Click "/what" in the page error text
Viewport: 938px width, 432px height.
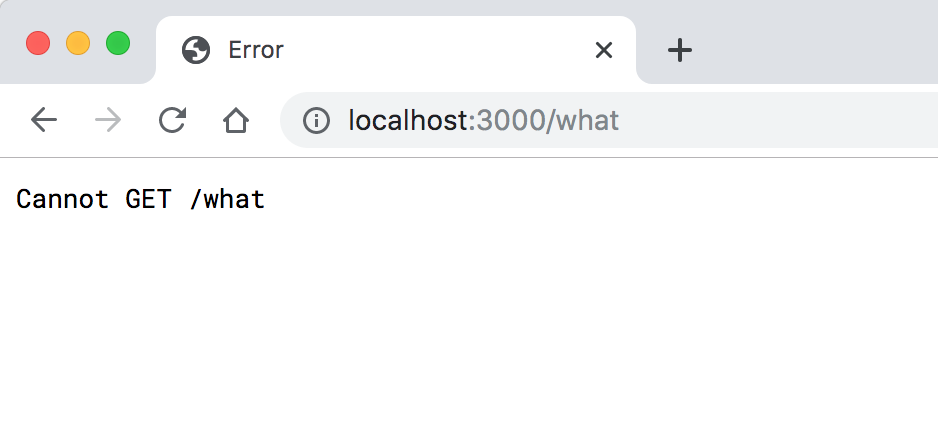tap(227, 199)
